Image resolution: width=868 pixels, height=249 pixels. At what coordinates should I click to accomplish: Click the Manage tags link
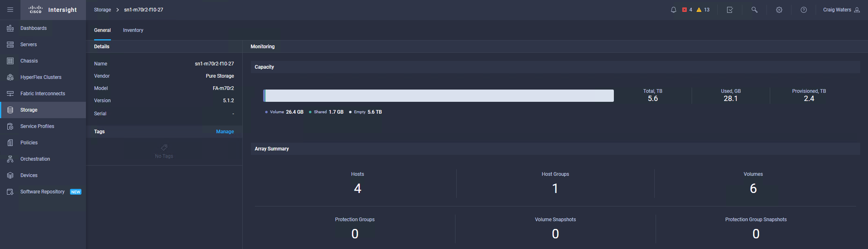(x=225, y=132)
